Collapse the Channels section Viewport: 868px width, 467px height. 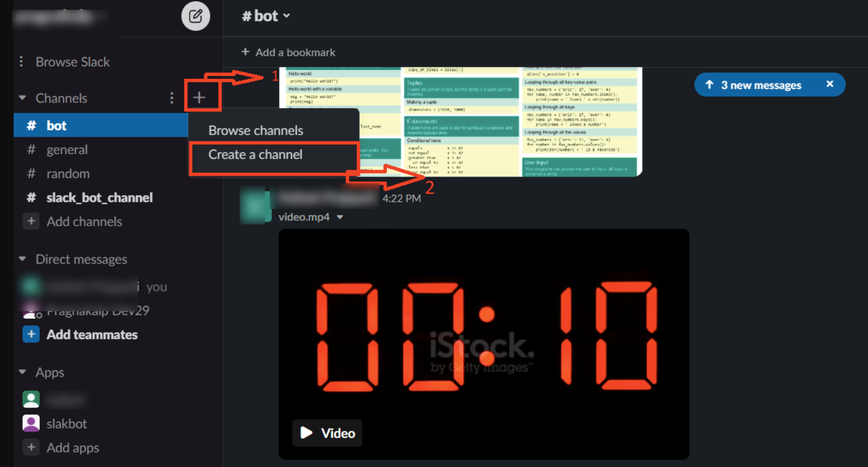23,98
